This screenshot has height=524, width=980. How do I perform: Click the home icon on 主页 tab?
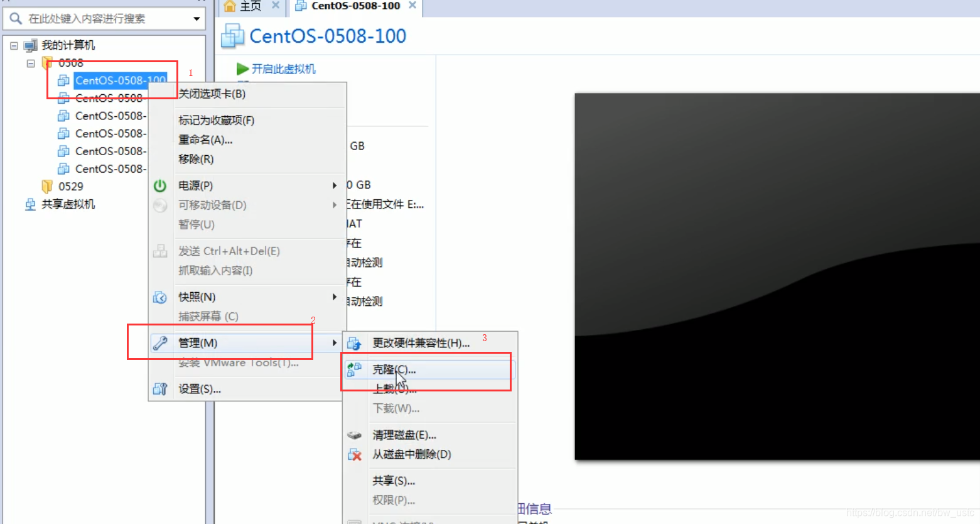pos(230,6)
